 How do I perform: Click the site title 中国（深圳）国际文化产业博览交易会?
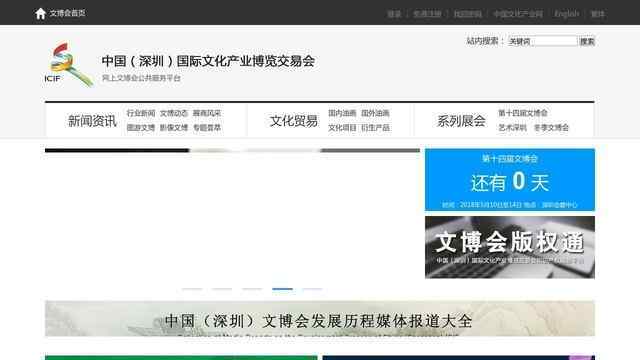pos(208,61)
